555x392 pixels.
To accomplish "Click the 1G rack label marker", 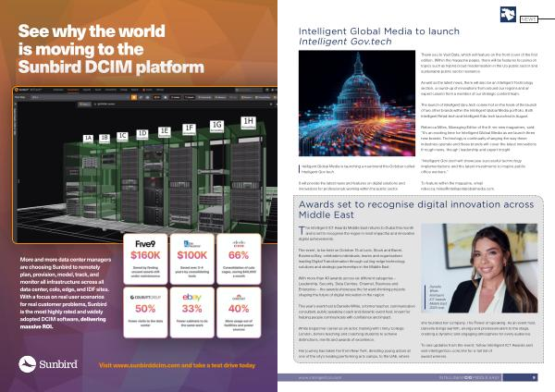I will point(216,124).
